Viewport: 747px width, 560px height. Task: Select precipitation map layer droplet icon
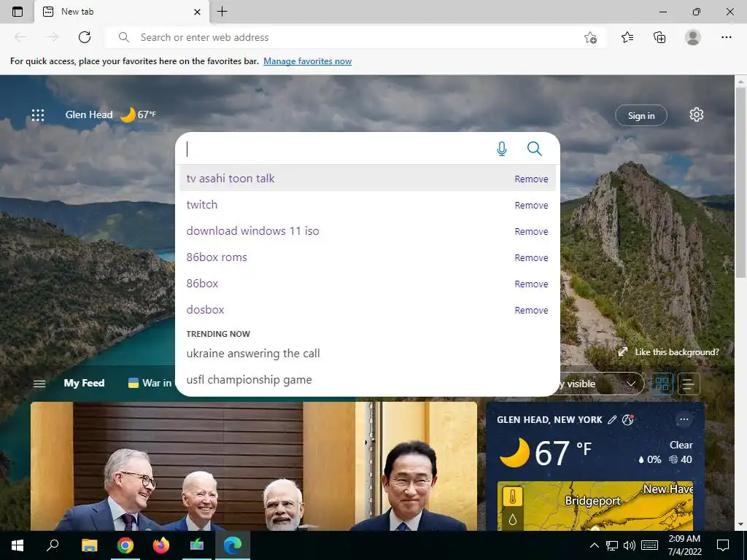point(513,519)
